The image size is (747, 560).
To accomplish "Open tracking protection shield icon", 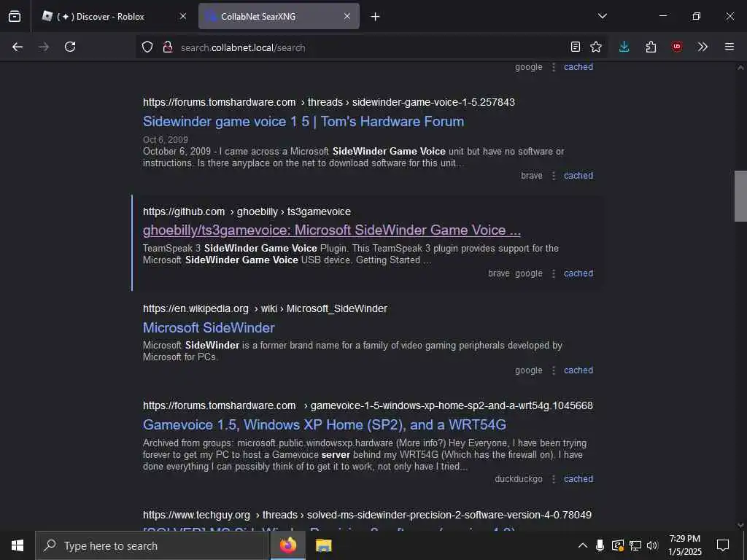I will pos(147,47).
